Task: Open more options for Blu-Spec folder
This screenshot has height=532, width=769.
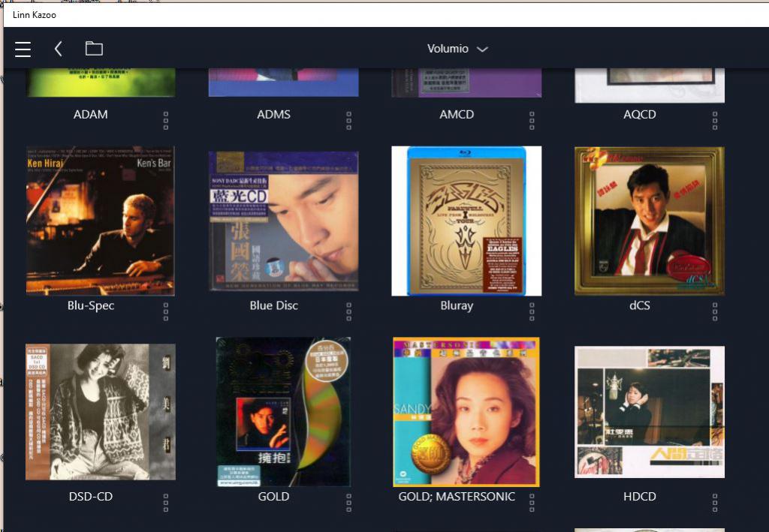Action: [166, 311]
